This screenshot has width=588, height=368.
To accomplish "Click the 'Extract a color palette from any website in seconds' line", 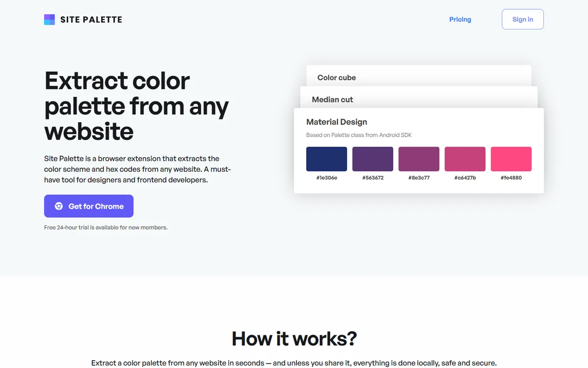I will tap(294, 363).
